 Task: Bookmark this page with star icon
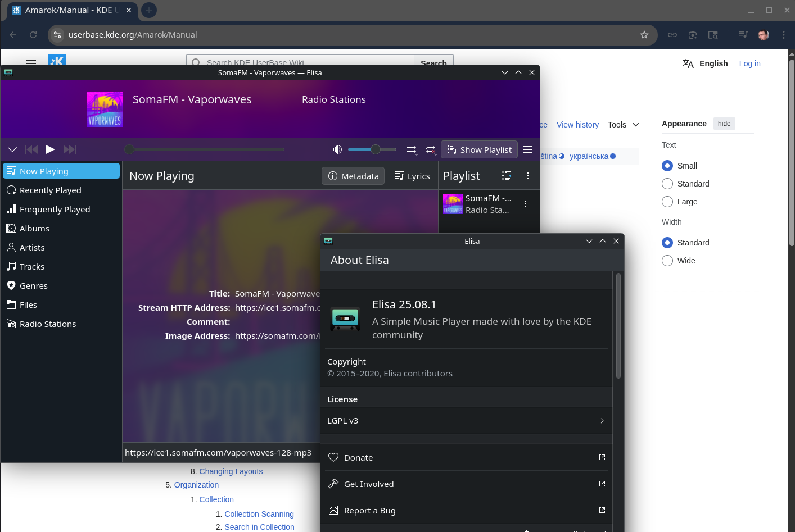tap(644, 35)
